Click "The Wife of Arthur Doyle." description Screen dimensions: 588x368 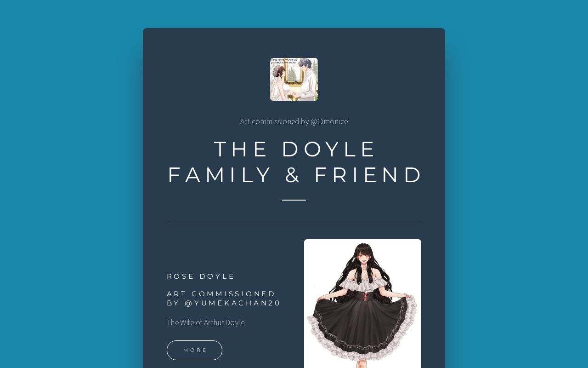(x=206, y=322)
